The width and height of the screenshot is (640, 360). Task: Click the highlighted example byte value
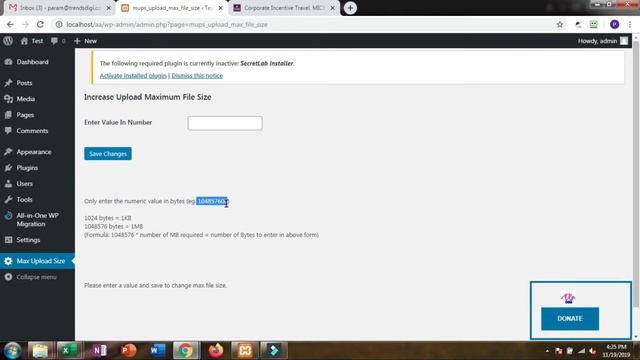tap(212, 201)
